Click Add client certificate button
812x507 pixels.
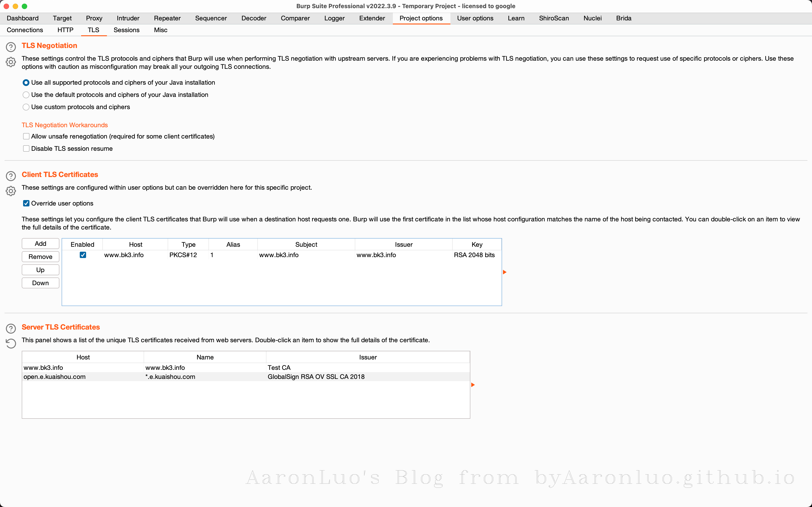[x=40, y=244]
